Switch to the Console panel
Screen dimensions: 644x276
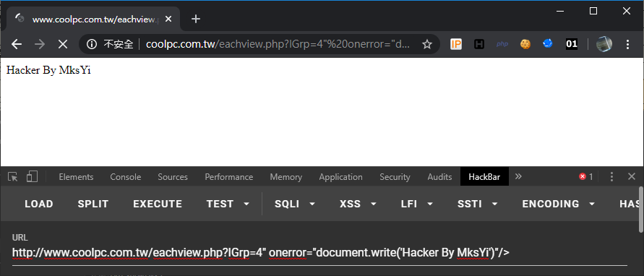(x=125, y=177)
